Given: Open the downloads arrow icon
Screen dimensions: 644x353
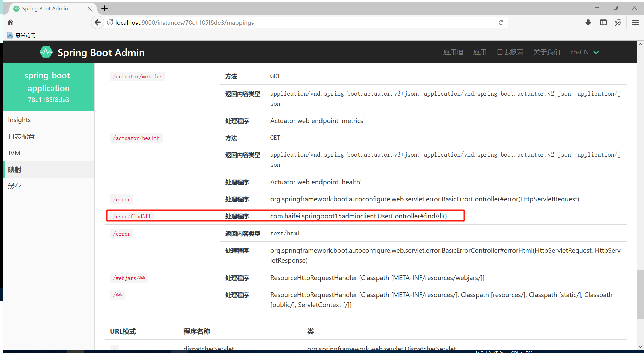Looking at the screenshot, I should click(x=588, y=22).
